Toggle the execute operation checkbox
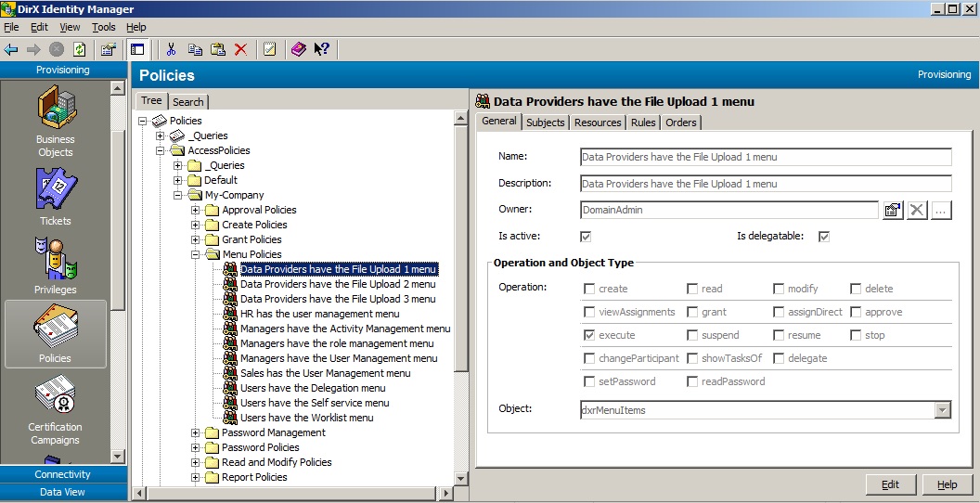 click(x=589, y=335)
